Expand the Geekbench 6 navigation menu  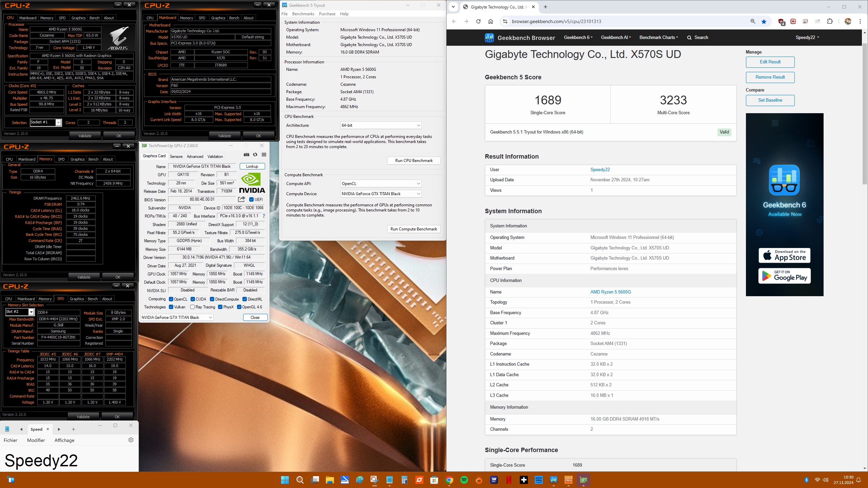pyautogui.click(x=578, y=38)
